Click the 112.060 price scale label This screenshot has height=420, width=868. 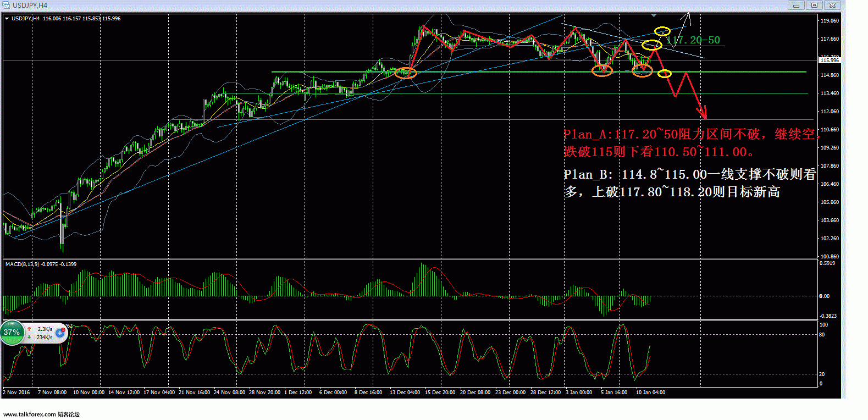click(x=830, y=112)
